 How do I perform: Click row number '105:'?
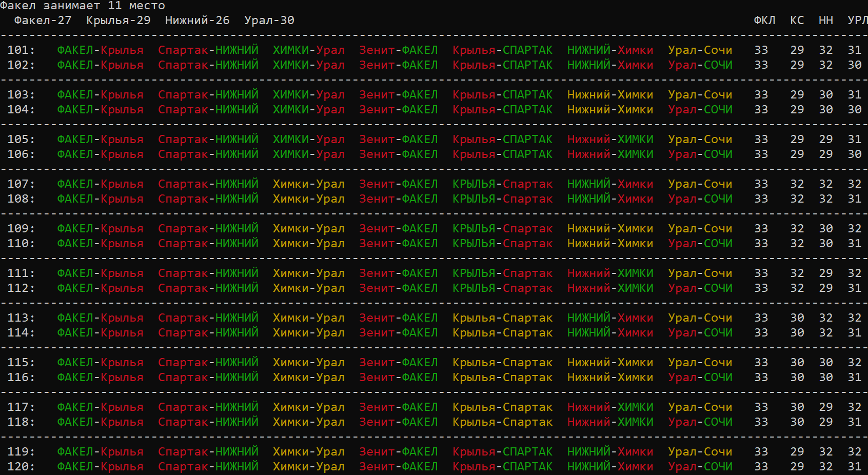[x=21, y=140]
